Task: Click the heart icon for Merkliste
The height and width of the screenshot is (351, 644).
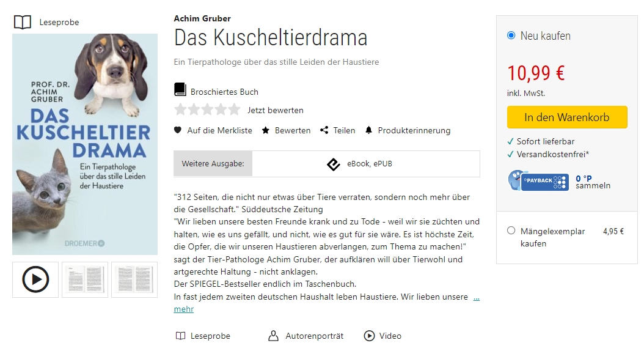Action: tap(178, 130)
